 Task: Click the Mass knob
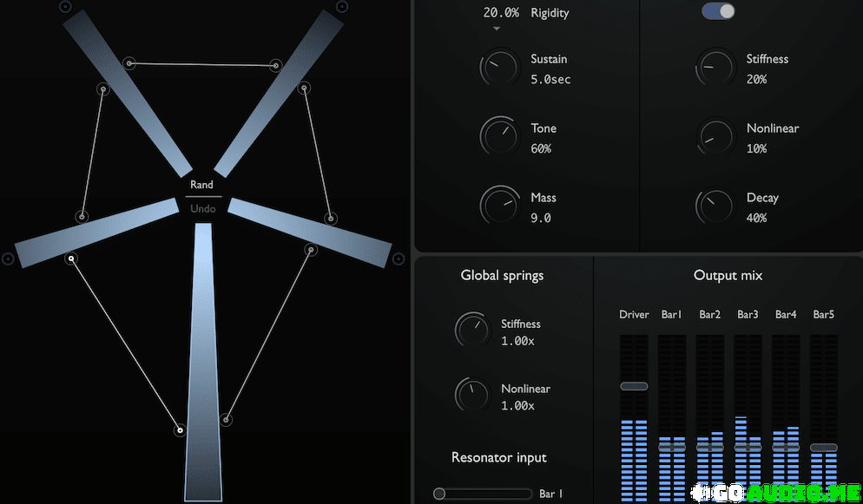coord(500,206)
